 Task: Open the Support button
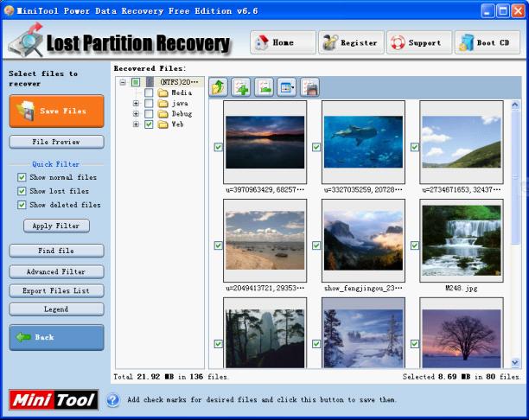[x=419, y=42]
